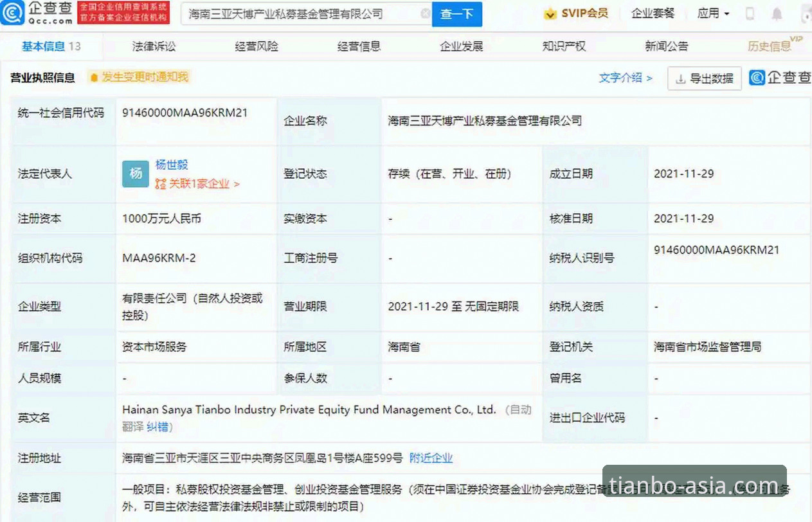Click the 杨 avatar of legal representative
The width and height of the screenshot is (812, 522).
(136, 174)
